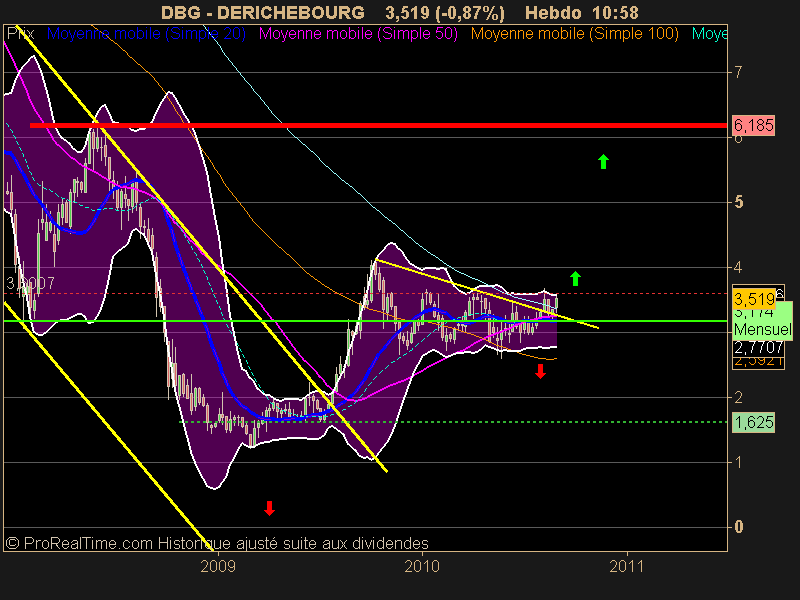Click the red 6,185 price label
Viewport: 800px width, 600px height.
[754, 125]
